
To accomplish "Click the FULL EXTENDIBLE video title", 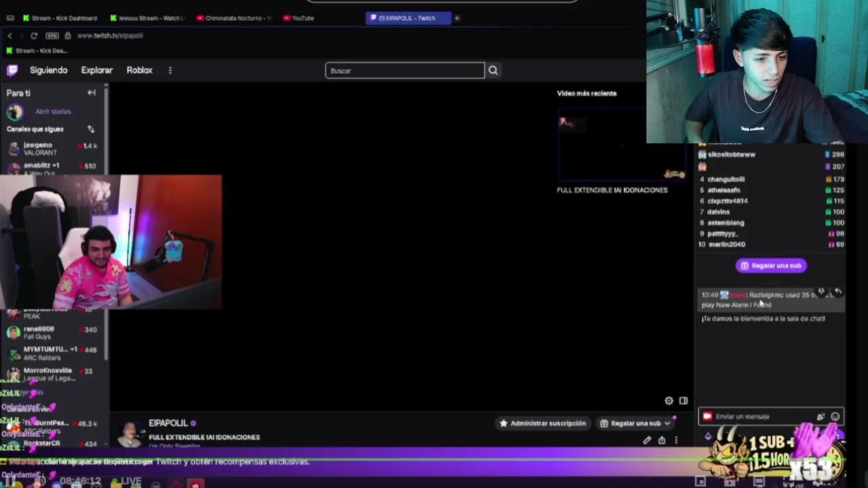I will 612,190.
